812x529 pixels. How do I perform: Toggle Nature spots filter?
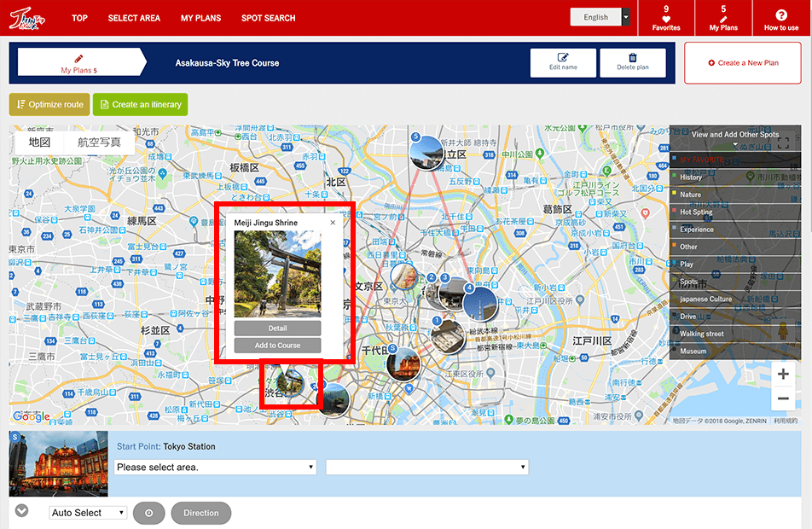735,195
